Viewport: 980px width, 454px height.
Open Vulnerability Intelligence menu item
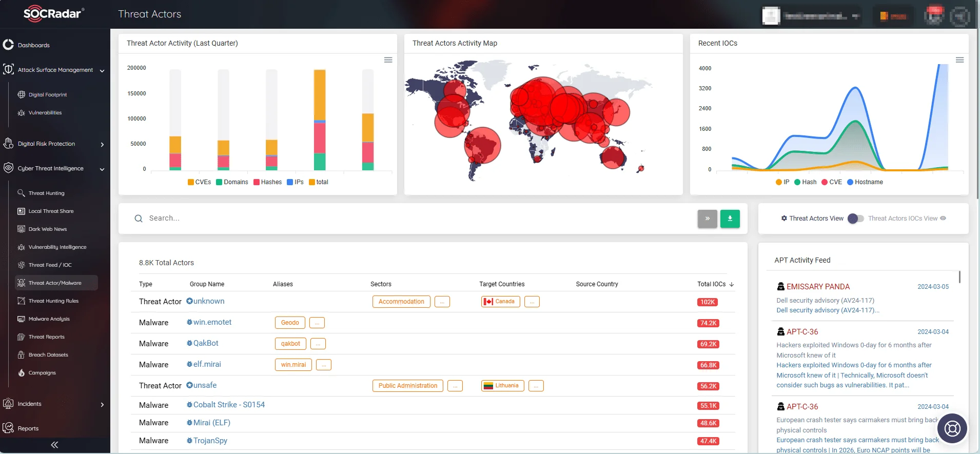pos(57,247)
